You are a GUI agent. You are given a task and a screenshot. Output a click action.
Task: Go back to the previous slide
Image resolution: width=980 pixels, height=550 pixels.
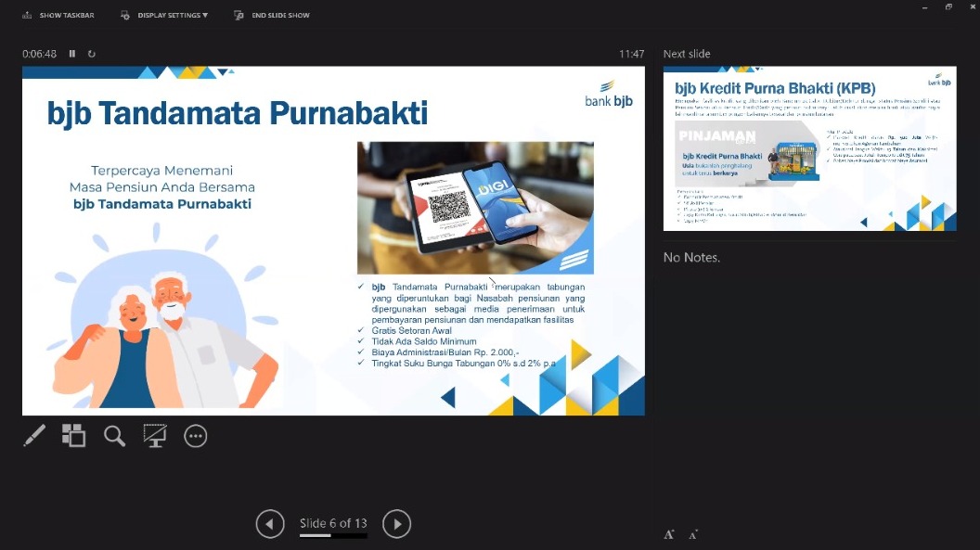269,524
